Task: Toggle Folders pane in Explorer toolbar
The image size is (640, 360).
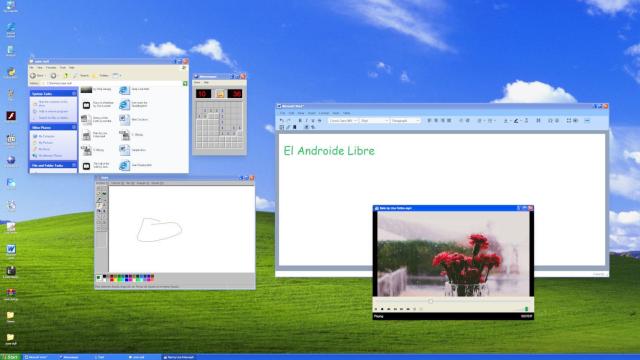Action: click(x=101, y=76)
